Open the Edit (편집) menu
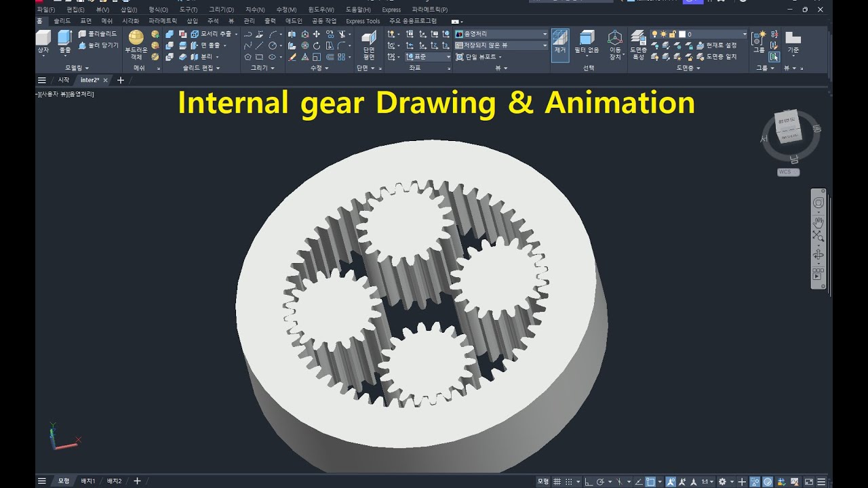Image resolution: width=868 pixels, height=488 pixels. 75,9
